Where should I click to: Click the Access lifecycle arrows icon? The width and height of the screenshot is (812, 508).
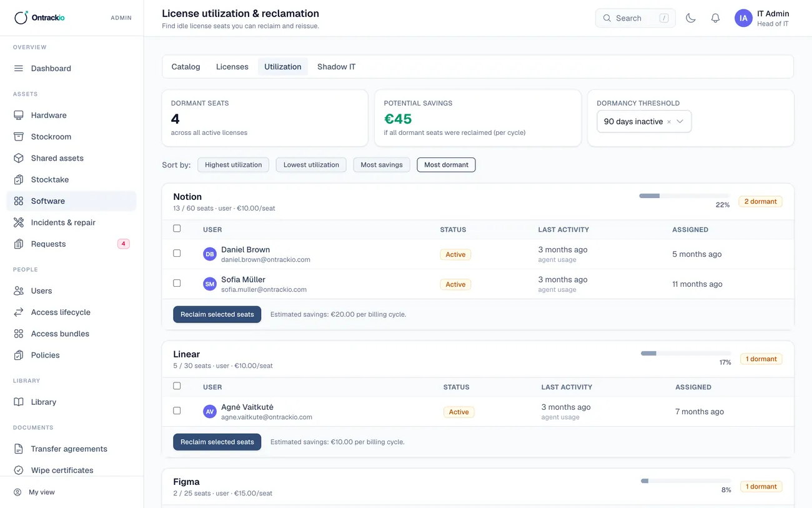(19, 312)
